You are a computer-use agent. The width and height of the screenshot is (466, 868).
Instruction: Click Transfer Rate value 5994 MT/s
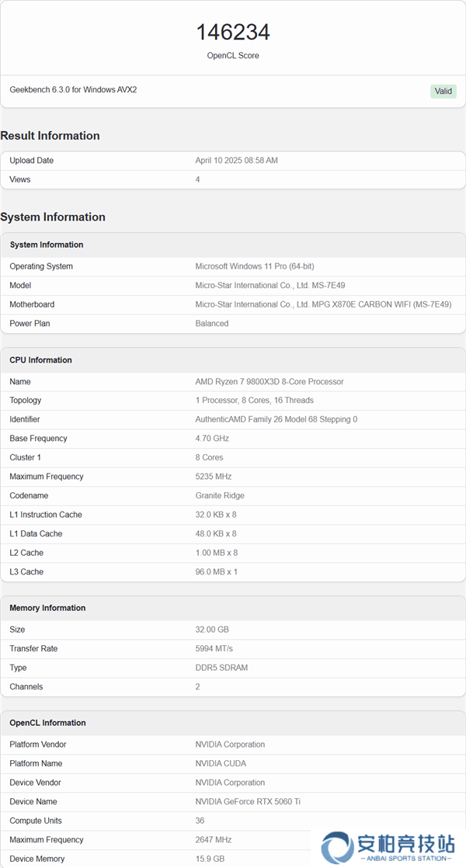point(214,649)
